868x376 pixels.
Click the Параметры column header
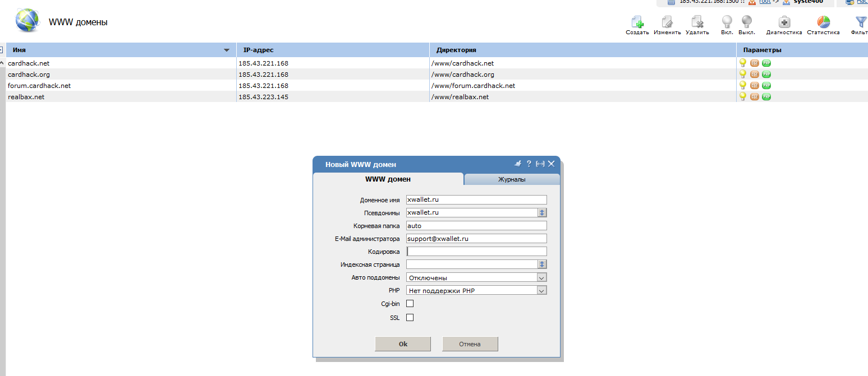click(x=802, y=50)
